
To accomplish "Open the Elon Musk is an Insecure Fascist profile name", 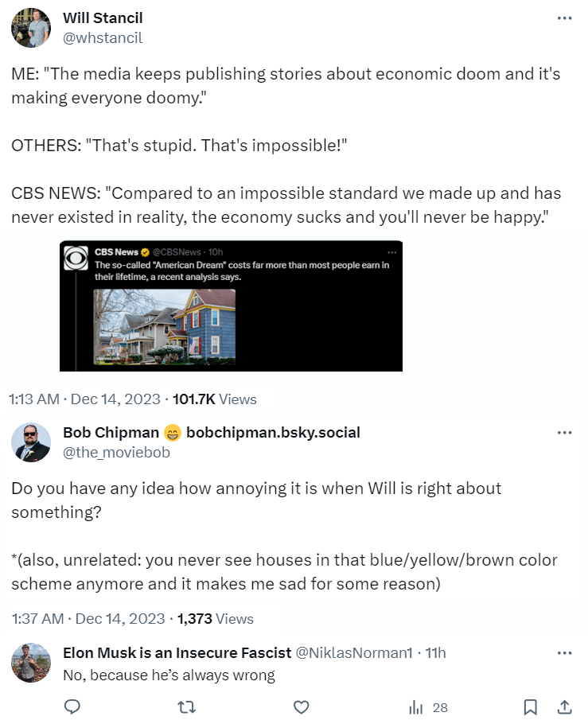I will [x=177, y=653].
